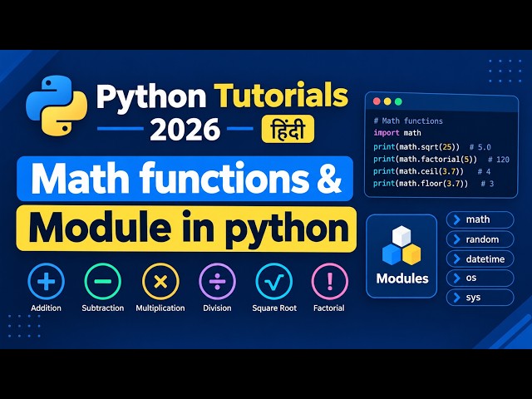Click the 'Division' label text
The height and width of the screenshot is (399, 532).
[x=217, y=308]
